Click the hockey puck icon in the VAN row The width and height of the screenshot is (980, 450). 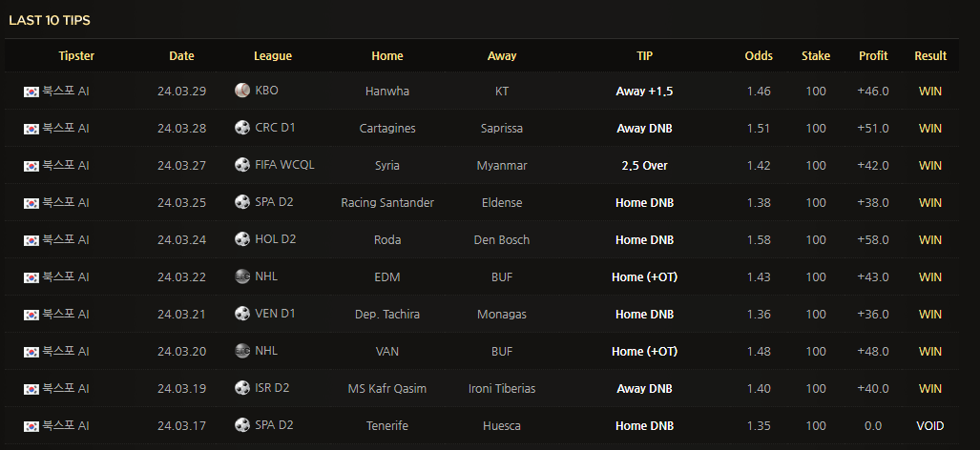click(242, 351)
